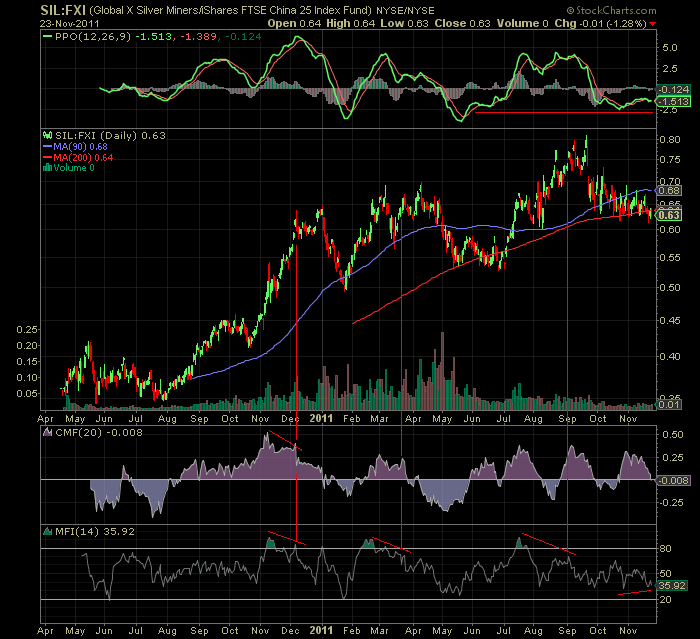This screenshot has width=700, height=639.
Task: Click the -0.008 value tag on CMF axis
Action: [x=674, y=480]
